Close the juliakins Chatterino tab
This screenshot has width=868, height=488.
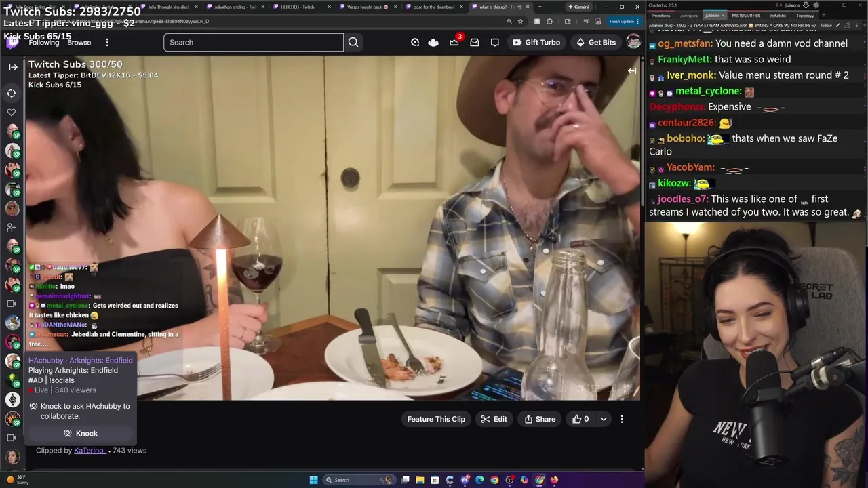(x=723, y=15)
